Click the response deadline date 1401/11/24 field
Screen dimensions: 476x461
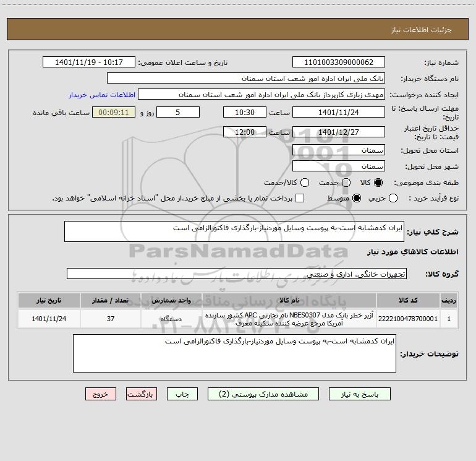click(x=339, y=112)
